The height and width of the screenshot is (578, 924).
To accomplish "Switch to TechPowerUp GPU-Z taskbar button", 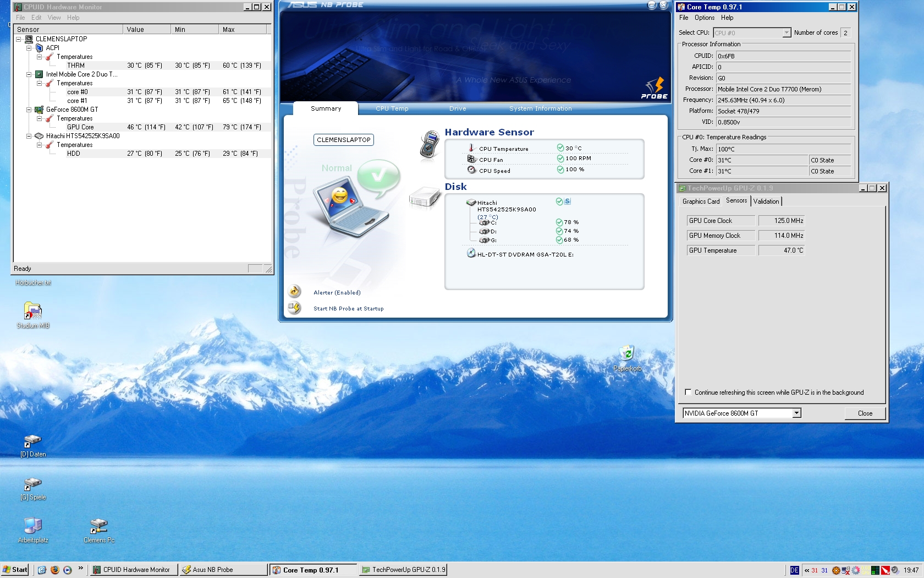I will [x=403, y=570].
